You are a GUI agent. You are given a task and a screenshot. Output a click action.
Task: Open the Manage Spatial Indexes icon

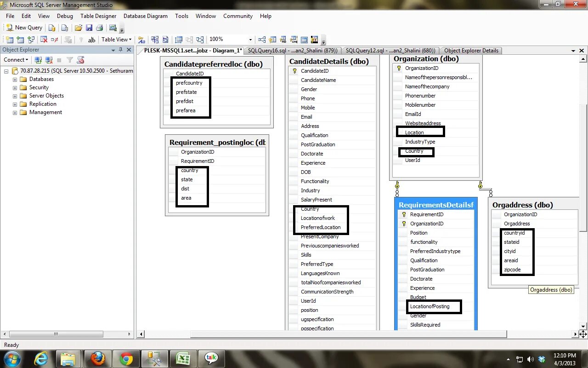(x=315, y=40)
